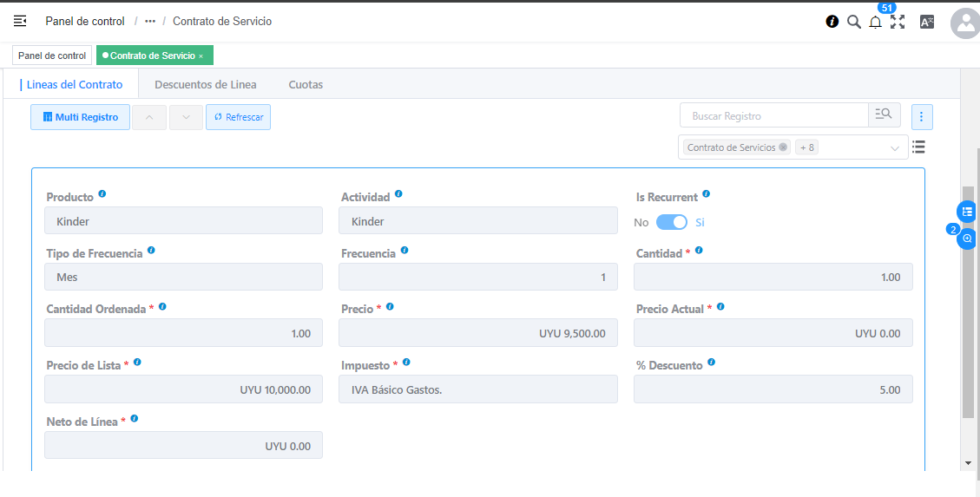Image resolution: width=980 pixels, height=497 pixels.
Task: Click the list view icon beside filter dropdown
Action: [x=918, y=147]
